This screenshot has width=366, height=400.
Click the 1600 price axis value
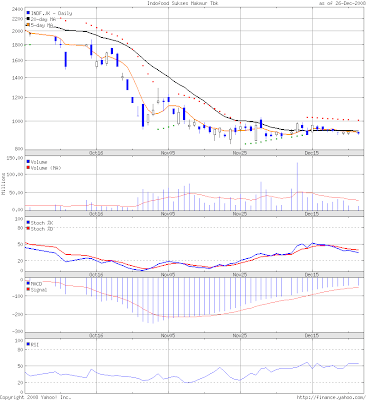point(18,61)
